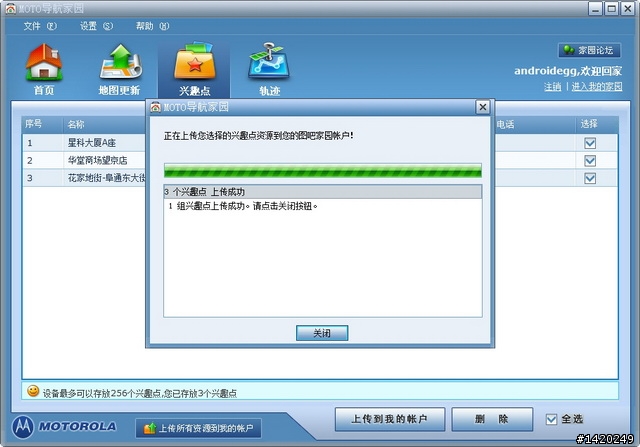Click the Motorola logo badge

click(x=23, y=427)
